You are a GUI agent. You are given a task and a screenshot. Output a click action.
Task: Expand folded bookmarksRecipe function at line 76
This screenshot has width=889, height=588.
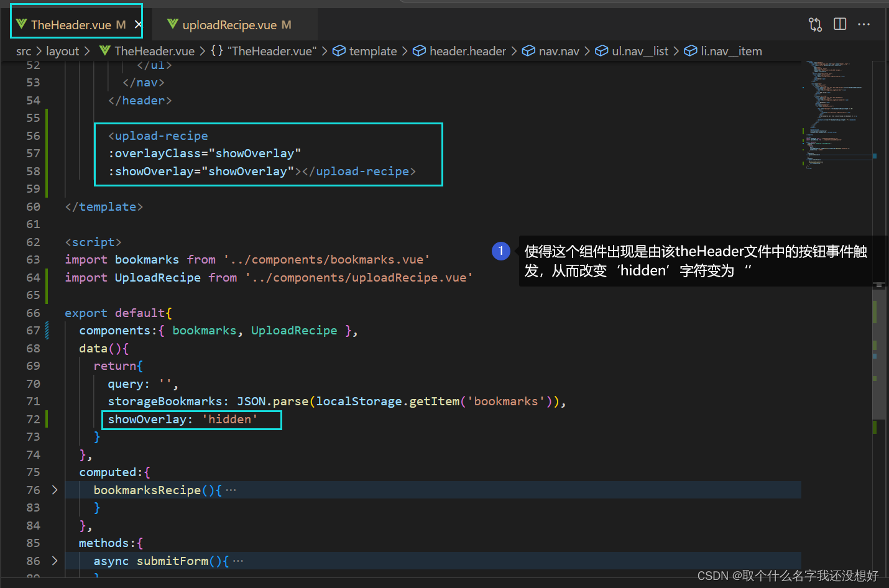click(x=55, y=490)
